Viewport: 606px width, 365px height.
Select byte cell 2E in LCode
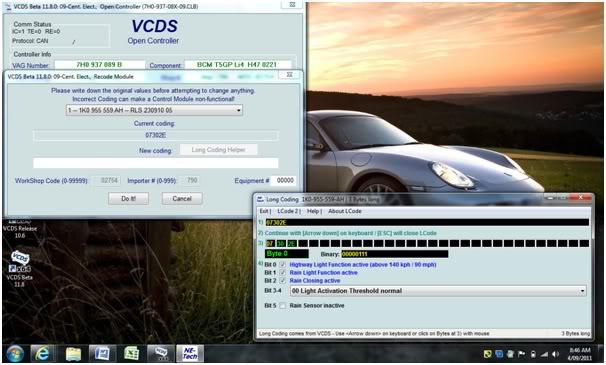[292, 244]
